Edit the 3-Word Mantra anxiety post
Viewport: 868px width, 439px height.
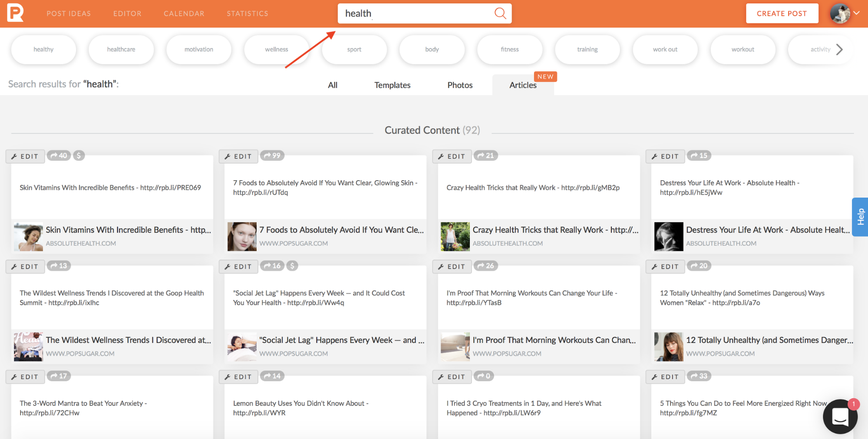(x=25, y=377)
